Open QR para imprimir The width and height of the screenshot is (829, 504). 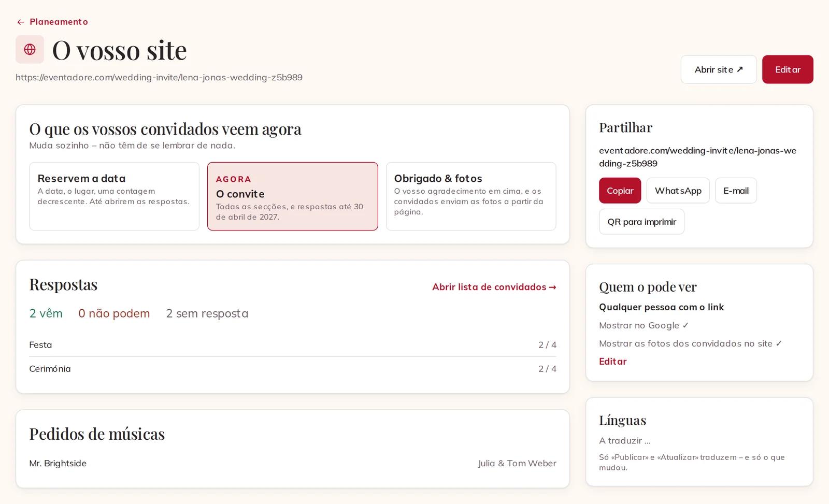pyautogui.click(x=641, y=222)
